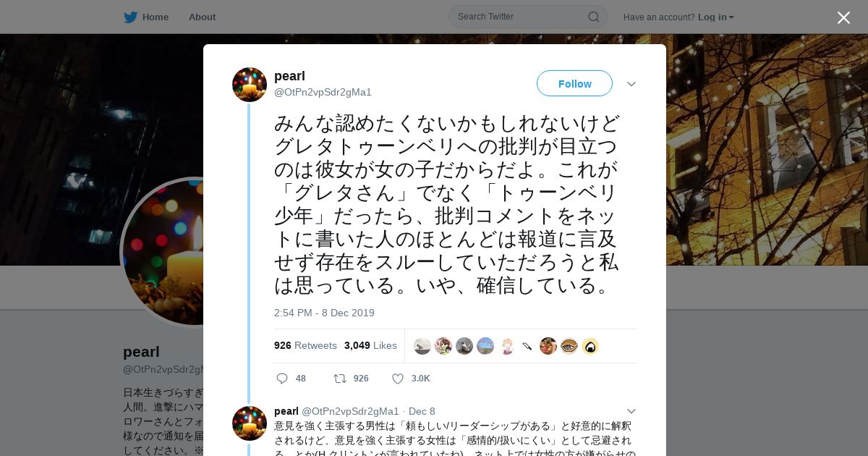Open the @OtPn2vpSdr2gMa1 handle in the reply
Viewport: 868px width, 456px height.
(x=350, y=411)
